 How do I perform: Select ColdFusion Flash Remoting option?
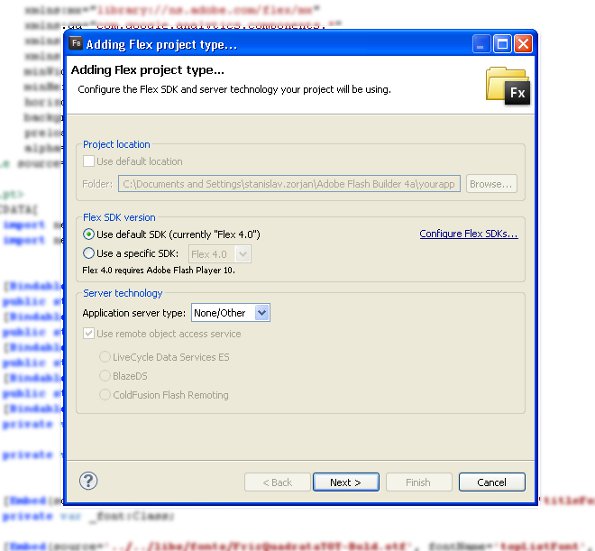click(x=105, y=395)
